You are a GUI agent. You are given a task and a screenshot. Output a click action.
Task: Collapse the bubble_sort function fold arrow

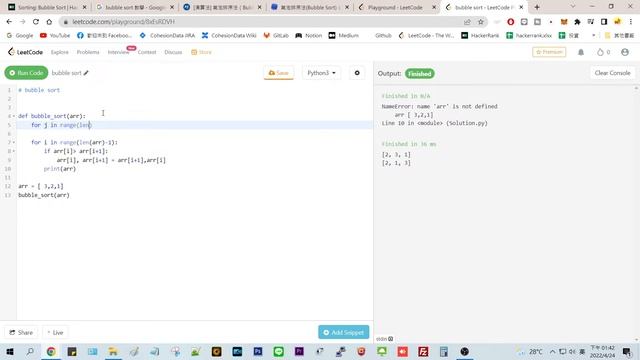pyautogui.click(x=14, y=116)
